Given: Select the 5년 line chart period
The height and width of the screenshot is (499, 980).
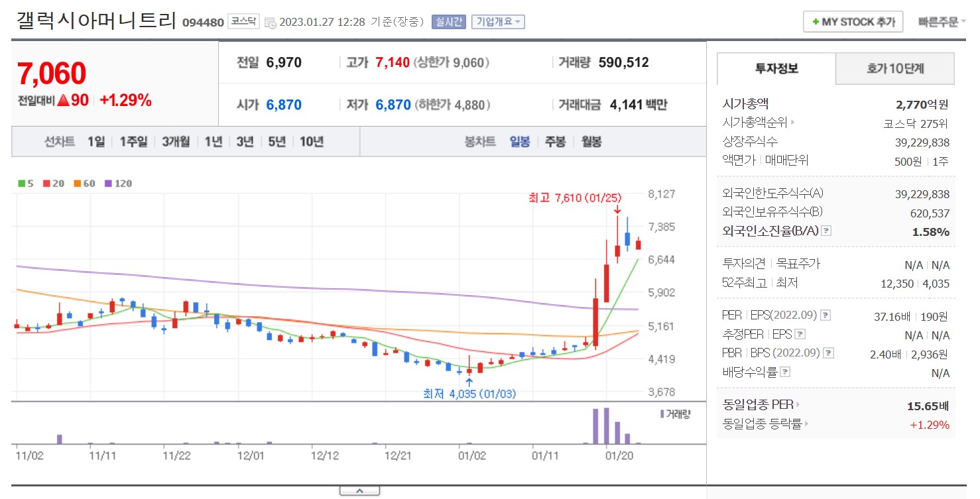Looking at the screenshot, I should [x=277, y=141].
